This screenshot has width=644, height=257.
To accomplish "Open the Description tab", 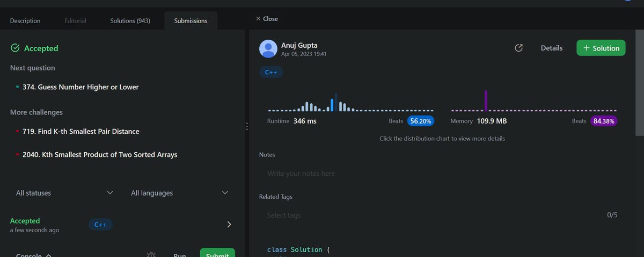I will click(25, 20).
